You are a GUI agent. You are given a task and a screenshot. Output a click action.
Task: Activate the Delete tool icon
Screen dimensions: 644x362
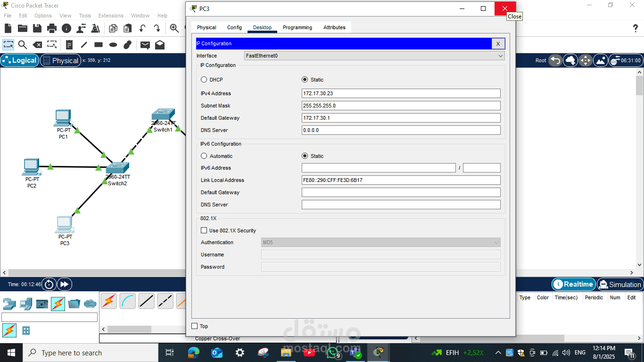(x=37, y=45)
